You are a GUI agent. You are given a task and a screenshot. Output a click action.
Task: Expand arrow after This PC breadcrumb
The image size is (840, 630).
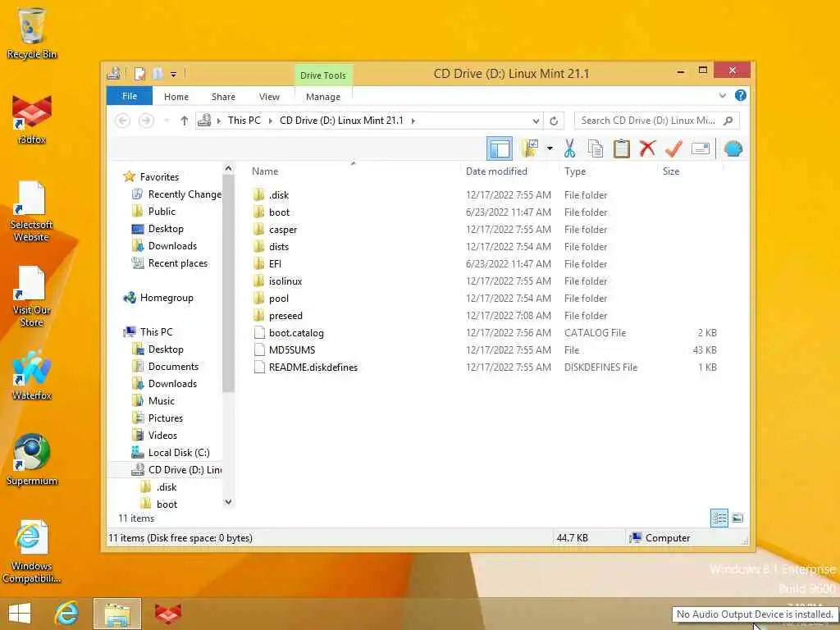271,121
